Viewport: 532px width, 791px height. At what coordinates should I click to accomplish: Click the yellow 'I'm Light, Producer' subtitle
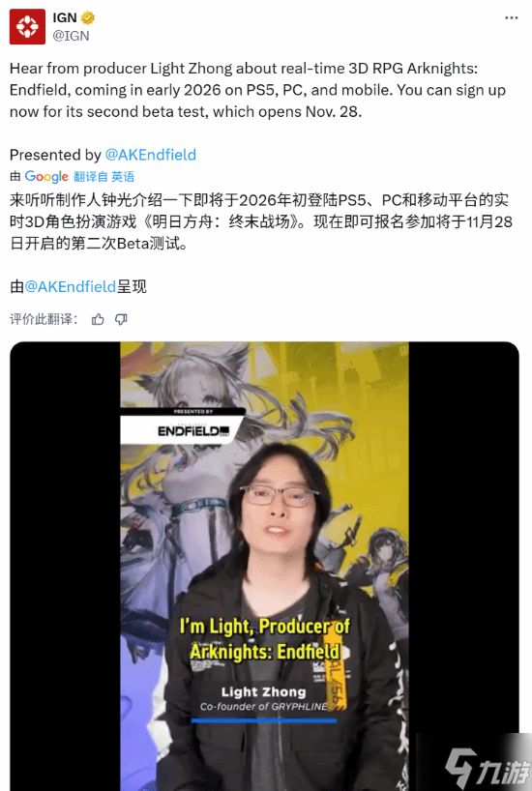[264, 638]
